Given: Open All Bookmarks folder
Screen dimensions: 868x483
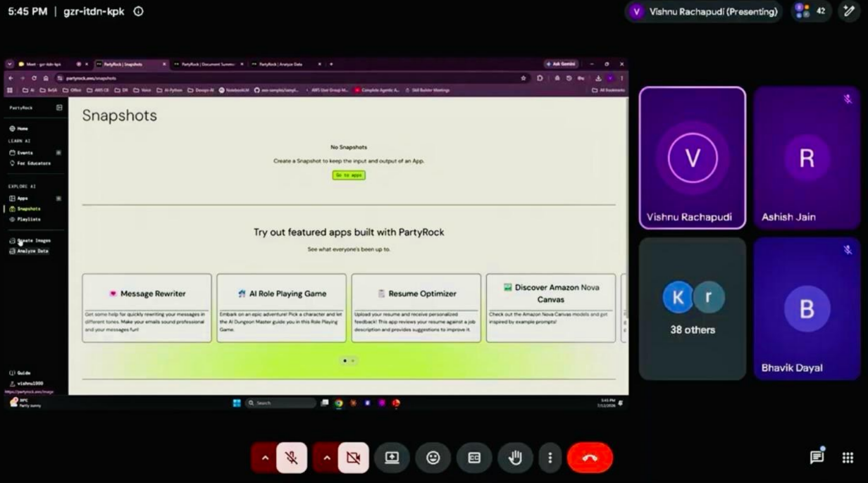Looking at the screenshot, I should click(x=608, y=90).
